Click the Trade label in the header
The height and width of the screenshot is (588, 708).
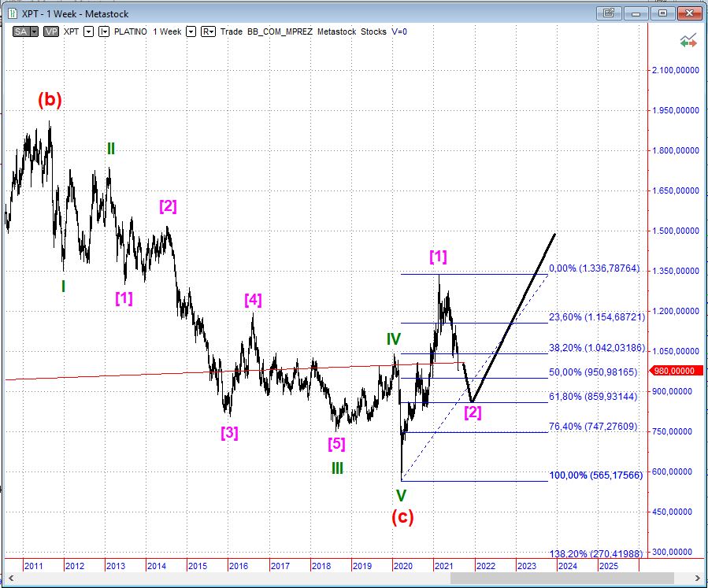[x=232, y=31]
